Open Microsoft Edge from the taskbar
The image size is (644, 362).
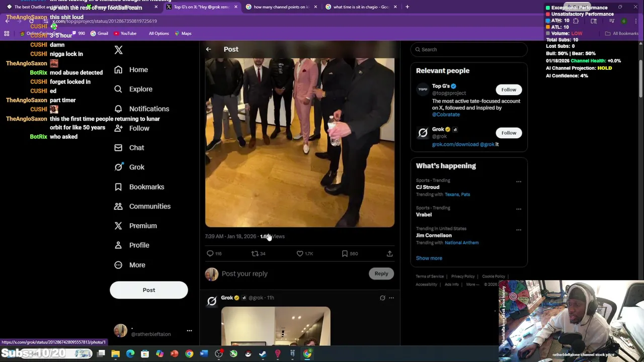[x=130, y=354]
